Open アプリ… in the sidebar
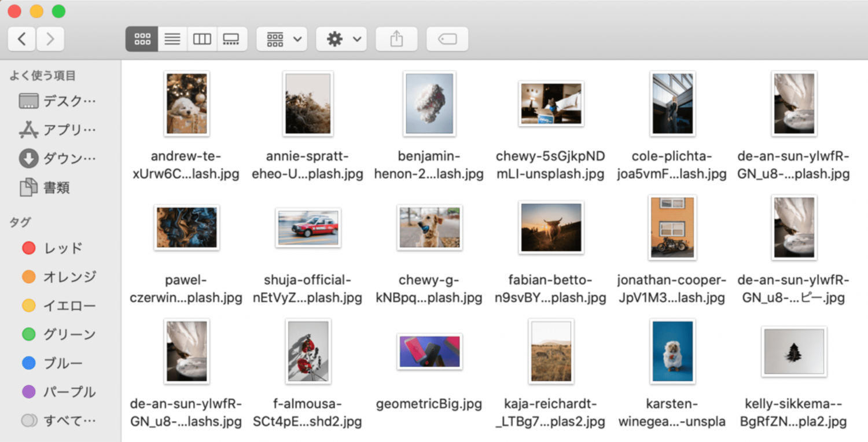Image resolution: width=868 pixels, height=442 pixels. 57,130
